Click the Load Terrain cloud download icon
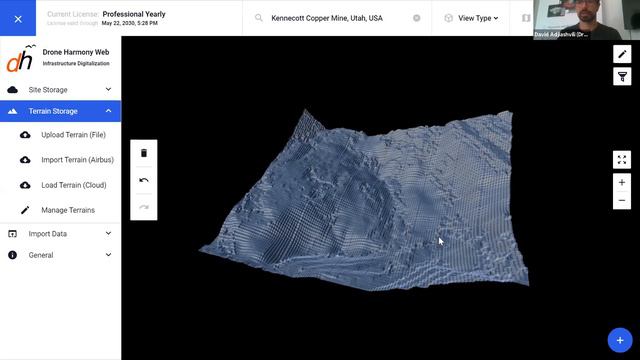The width and height of the screenshot is (640, 360). [25, 185]
